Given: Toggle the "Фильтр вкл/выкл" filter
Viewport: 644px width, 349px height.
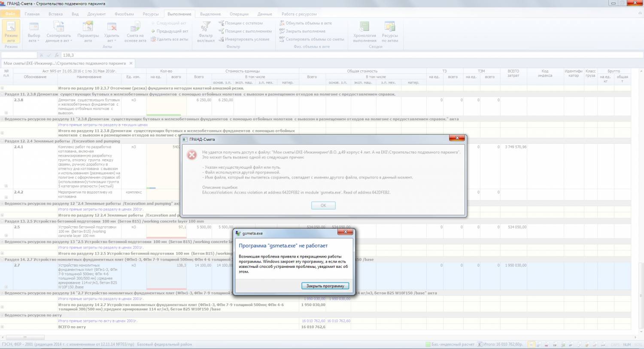Looking at the screenshot, I should click(x=207, y=32).
